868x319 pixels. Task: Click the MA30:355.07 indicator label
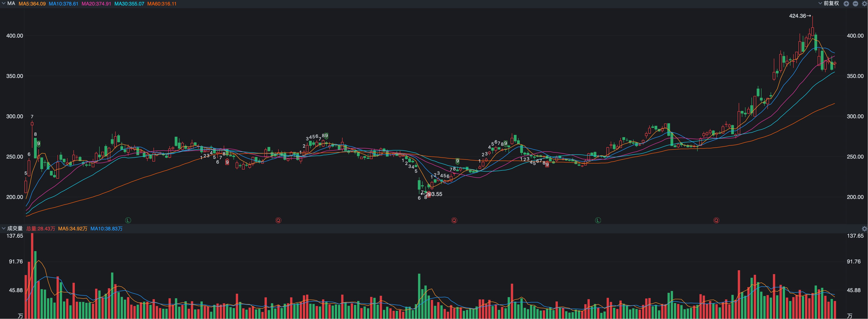pos(129,4)
